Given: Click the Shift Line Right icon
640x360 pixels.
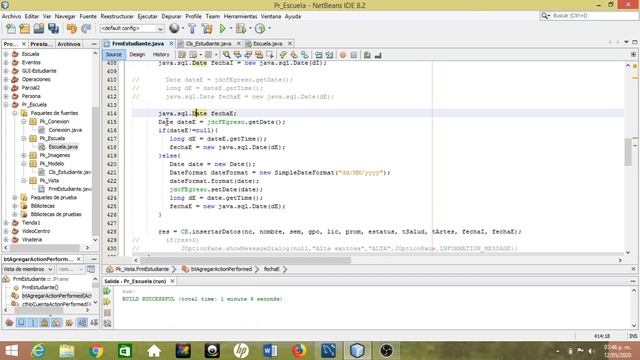Looking at the screenshot, I should (x=329, y=55).
